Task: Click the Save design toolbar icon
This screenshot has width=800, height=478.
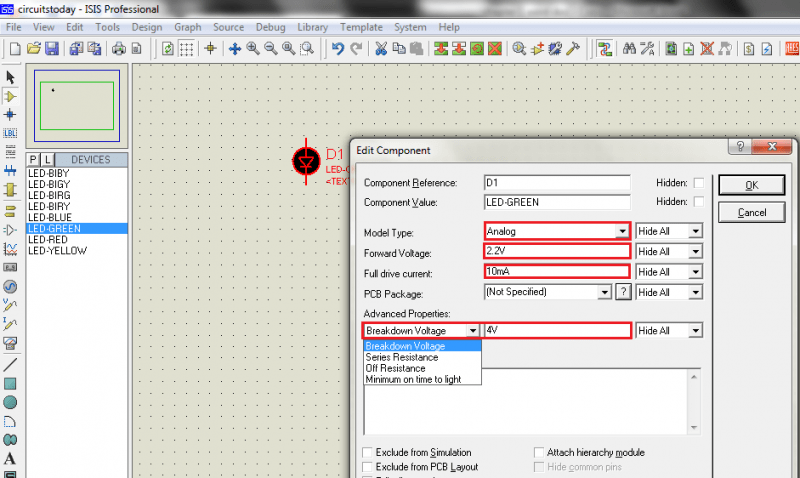Action: tap(52, 48)
